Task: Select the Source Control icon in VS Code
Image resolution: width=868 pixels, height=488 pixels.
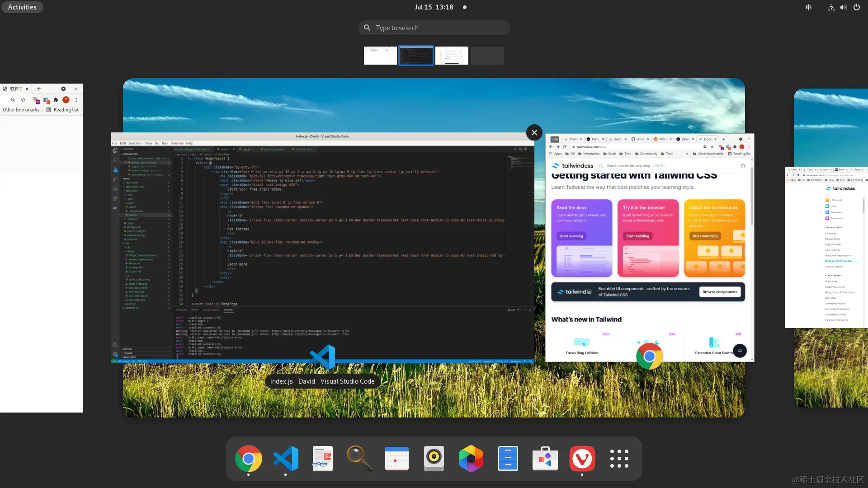Action: tap(115, 170)
